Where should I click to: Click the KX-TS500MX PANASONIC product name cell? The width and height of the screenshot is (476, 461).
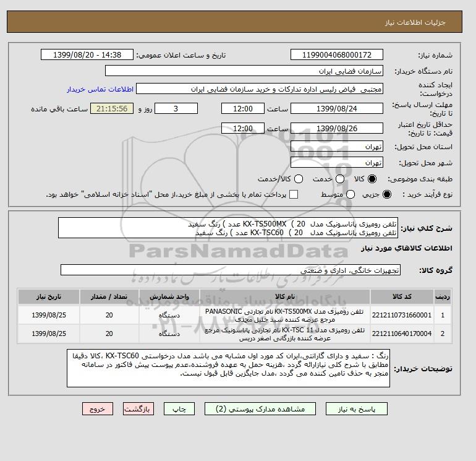[285, 315]
